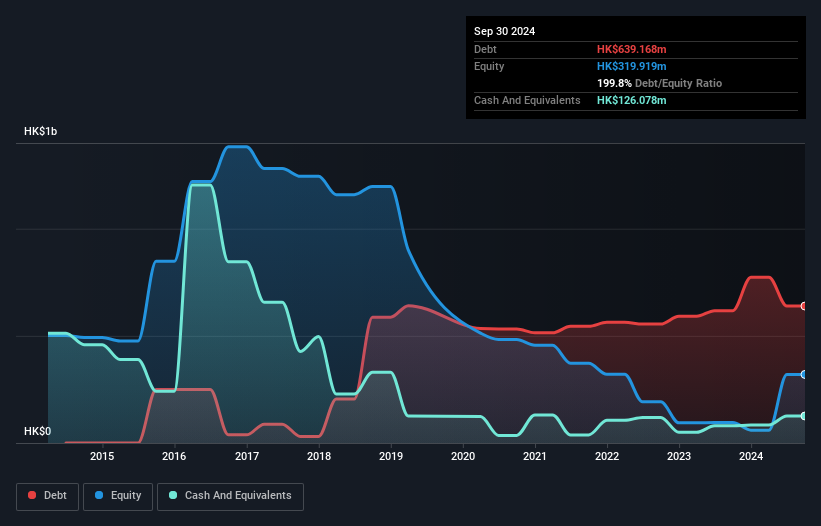Click the blue Equity legend dot
The image size is (821, 526).
tap(99, 495)
